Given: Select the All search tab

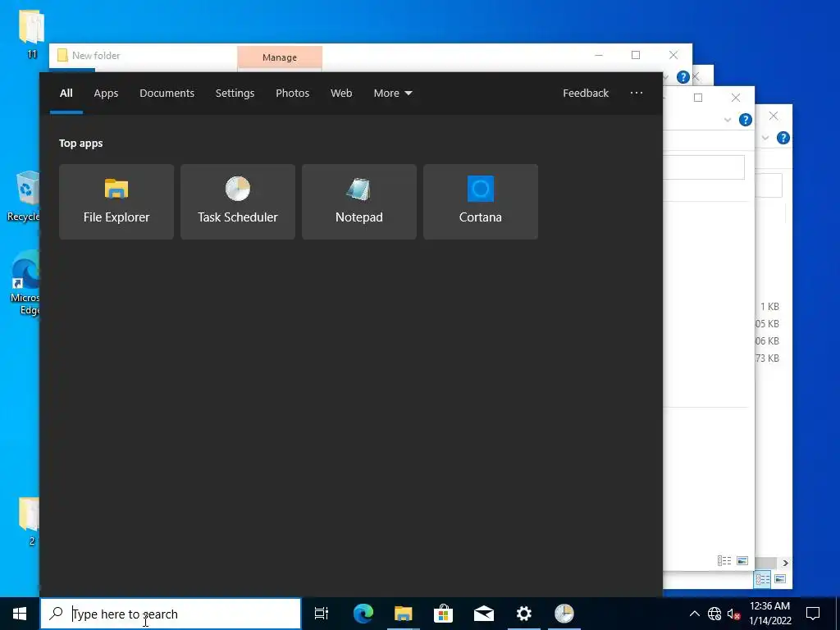Looking at the screenshot, I should click(x=66, y=94).
